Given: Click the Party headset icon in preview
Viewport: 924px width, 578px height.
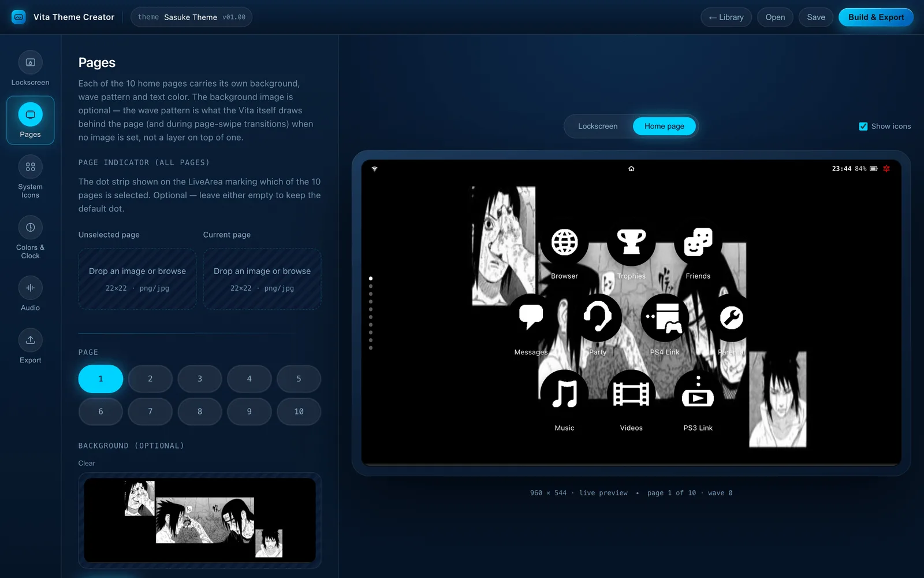Looking at the screenshot, I should 598,318.
